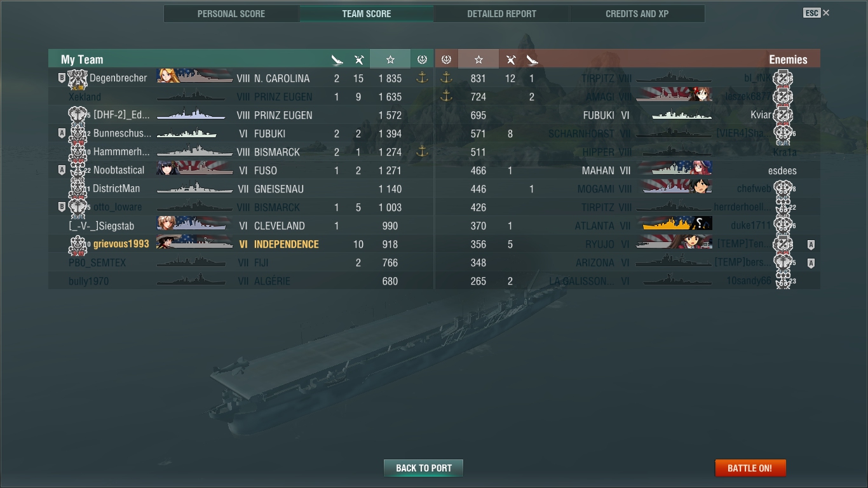The image size is (868, 488).
Task: Click the enemy Atlanta ship thumbnail
Action: (674, 224)
